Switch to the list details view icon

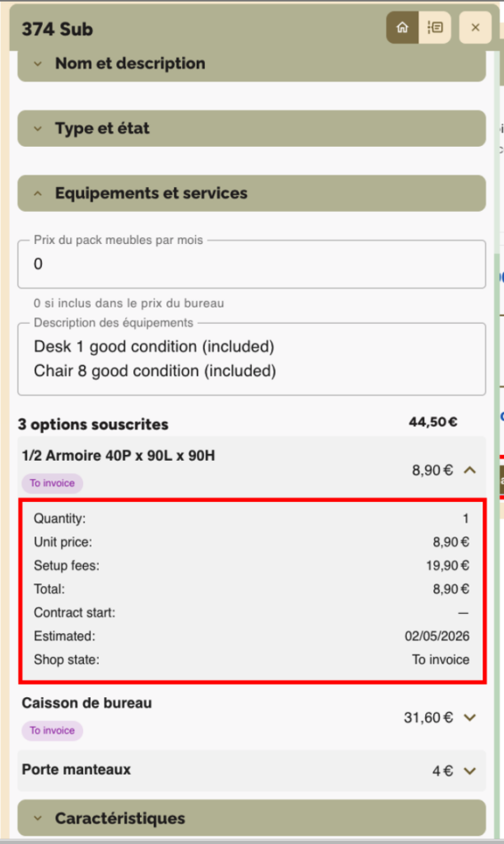tap(435, 27)
